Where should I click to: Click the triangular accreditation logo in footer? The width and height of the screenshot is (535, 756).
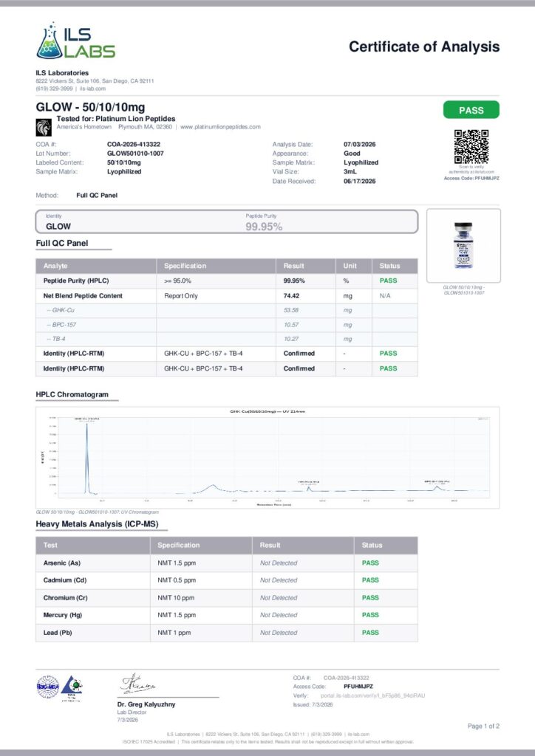tap(72, 687)
